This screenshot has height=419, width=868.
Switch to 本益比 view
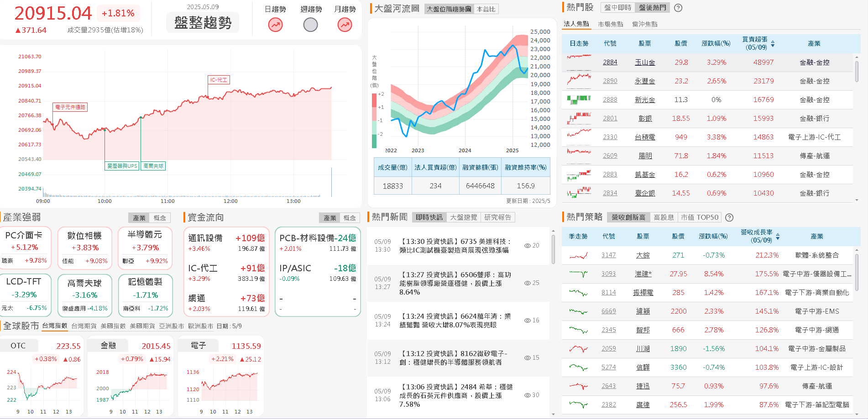click(x=486, y=9)
